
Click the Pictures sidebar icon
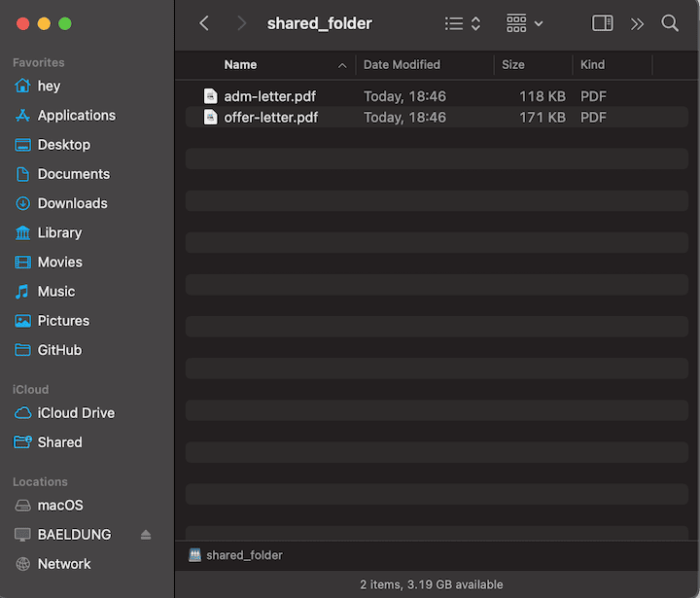[x=22, y=321]
